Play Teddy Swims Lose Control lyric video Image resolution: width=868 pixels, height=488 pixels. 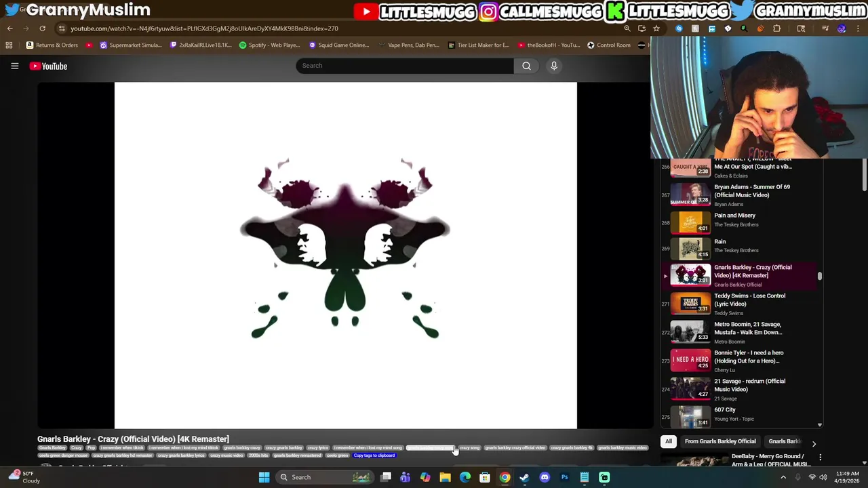point(739,304)
